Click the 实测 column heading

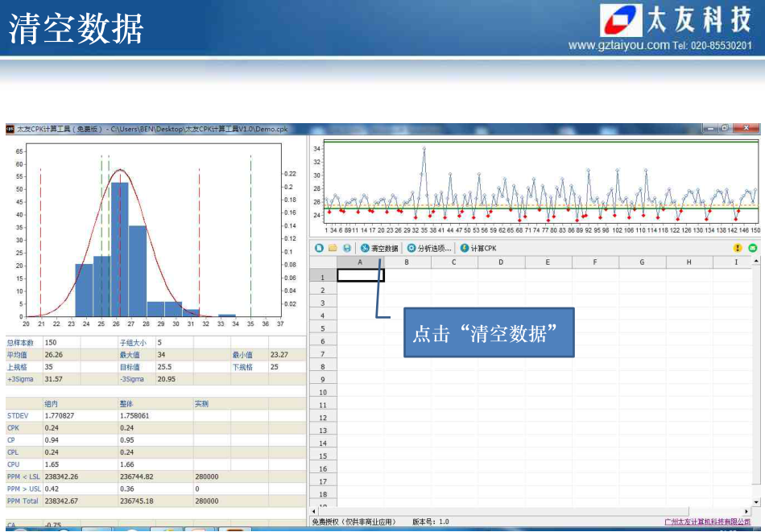click(x=201, y=404)
